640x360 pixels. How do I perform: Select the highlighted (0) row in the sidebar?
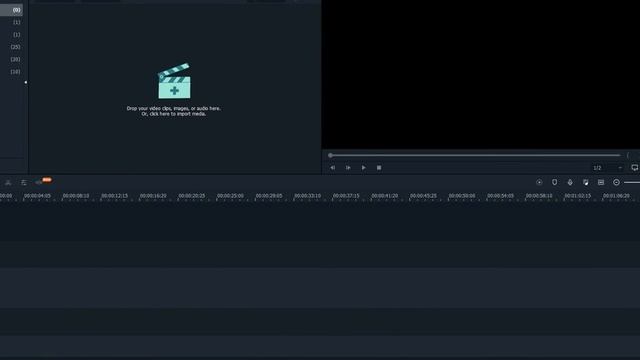pos(11,10)
